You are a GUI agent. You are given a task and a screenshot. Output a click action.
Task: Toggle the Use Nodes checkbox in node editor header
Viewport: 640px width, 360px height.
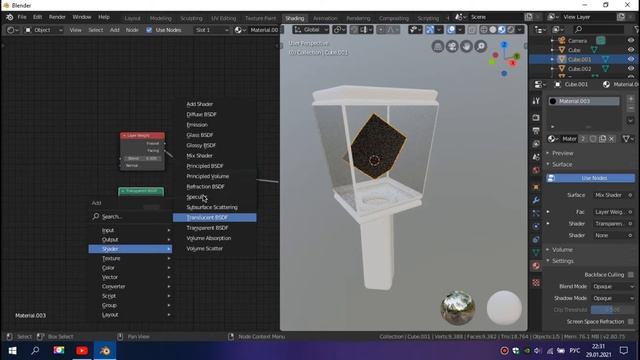click(x=149, y=30)
